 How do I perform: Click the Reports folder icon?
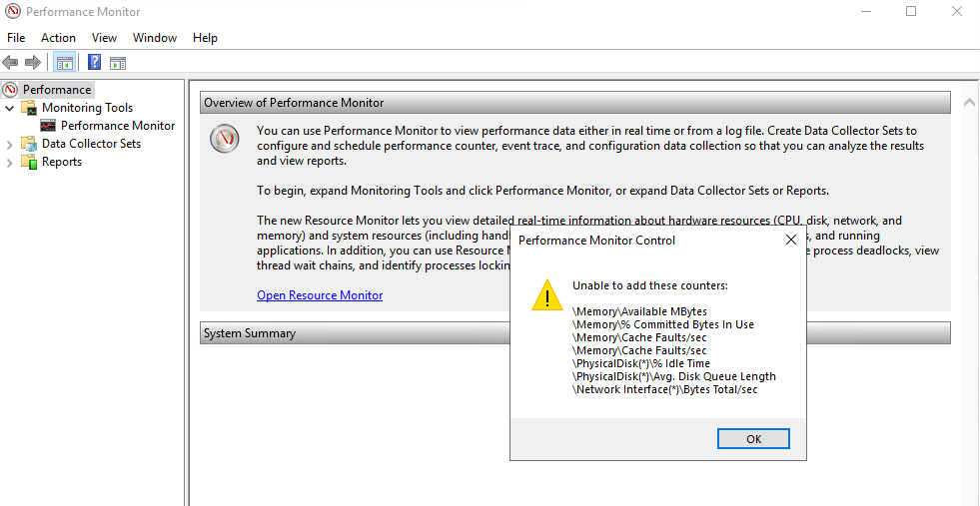coord(29,162)
